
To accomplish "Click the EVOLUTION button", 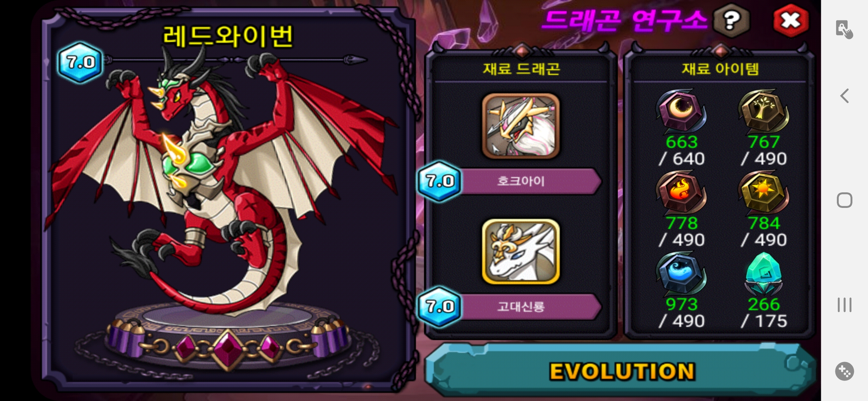I will tap(621, 370).
